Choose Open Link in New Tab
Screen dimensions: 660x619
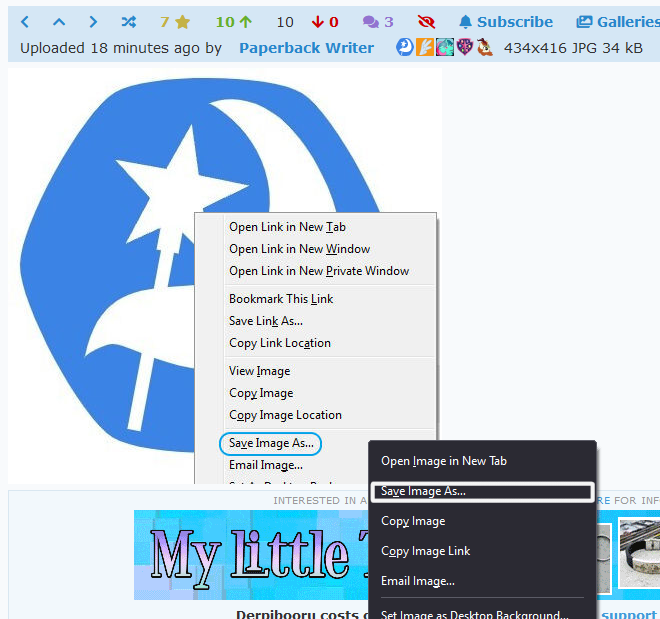click(x=287, y=227)
